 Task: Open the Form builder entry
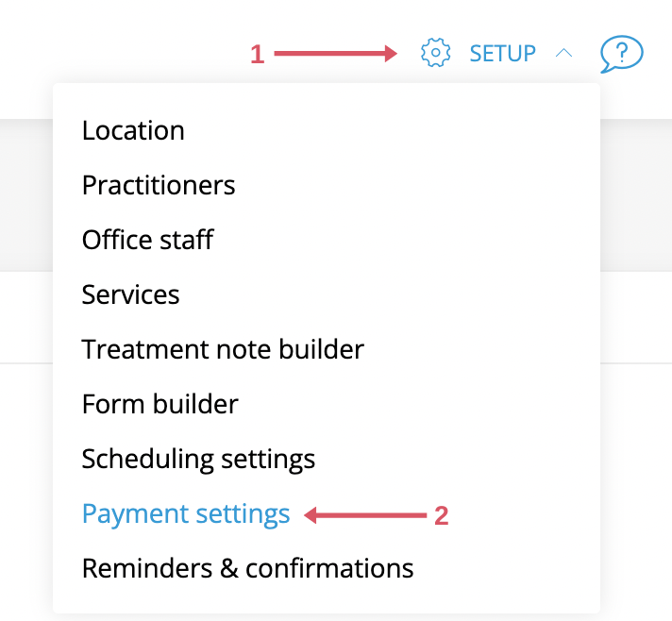coord(160,404)
